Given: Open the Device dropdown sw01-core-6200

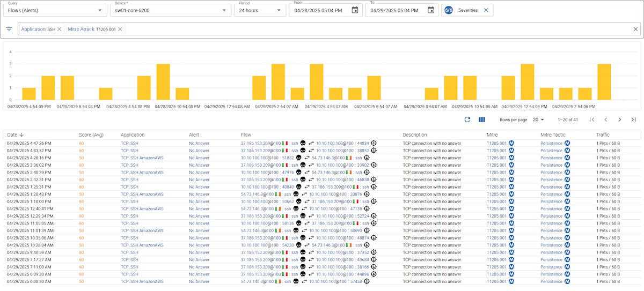Looking at the screenshot, I should pos(224,10).
